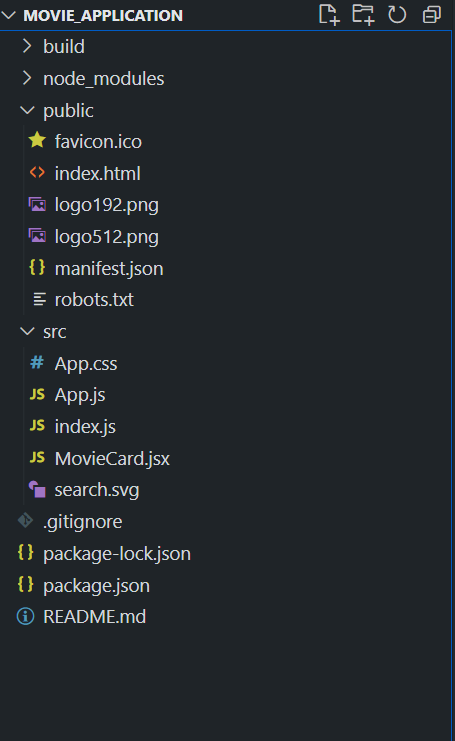Viewport: 455px width, 741px height.
Task: Click the New File icon
Action: [x=329, y=15]
